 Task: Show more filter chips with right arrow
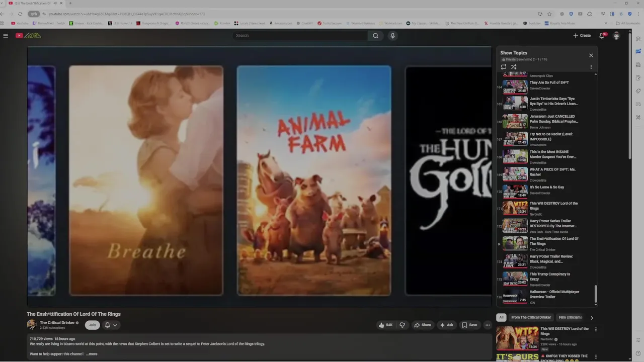[592, 318]
